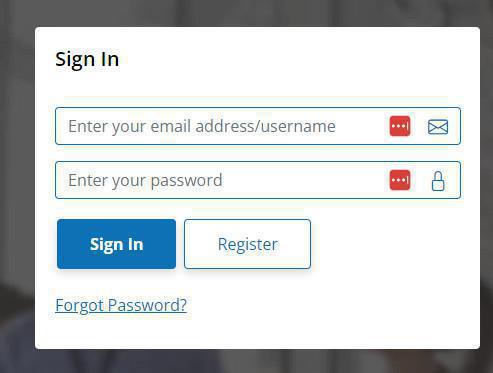Screen dimensions: 493x373
Task: Submit the form using Sign In
Action: click(x=116, y=244)
